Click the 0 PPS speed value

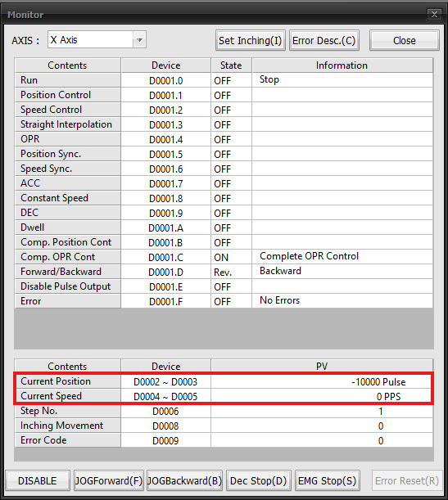pos(388,396)
